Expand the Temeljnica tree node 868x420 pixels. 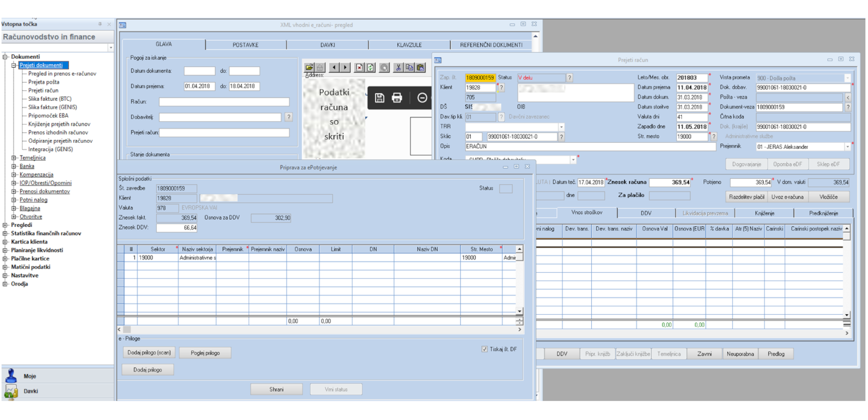click(x=14, y=158)
